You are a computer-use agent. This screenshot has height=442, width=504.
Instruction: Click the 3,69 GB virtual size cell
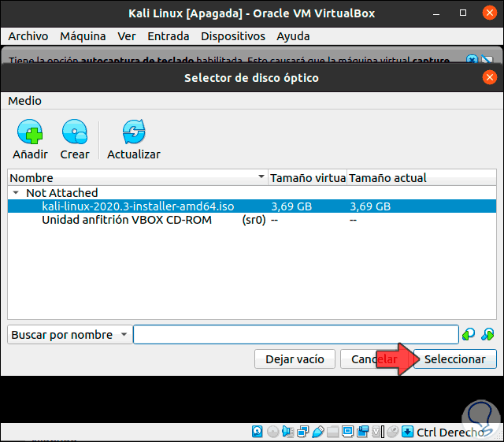pyautogui.click(x=291, y=206)
